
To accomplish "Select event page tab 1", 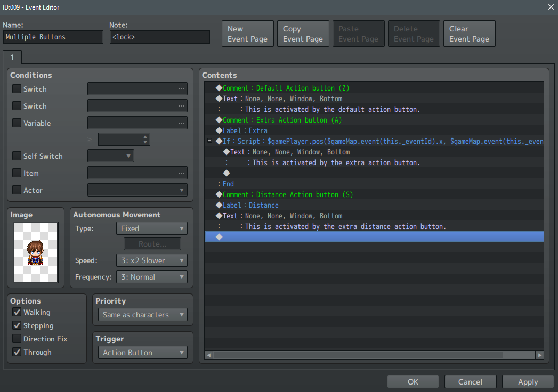I will [12, 57].
